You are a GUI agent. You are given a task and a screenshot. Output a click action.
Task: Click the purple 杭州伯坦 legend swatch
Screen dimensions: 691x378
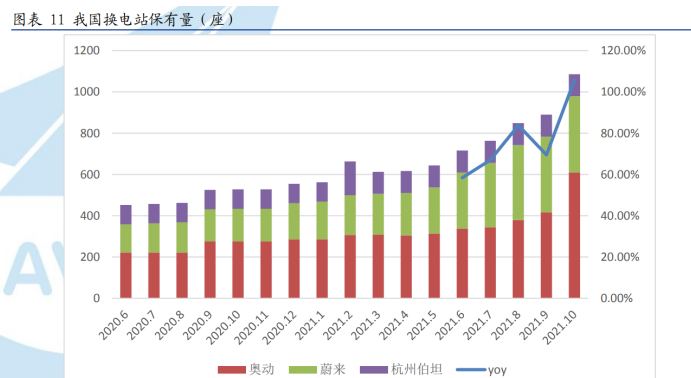pos(374,370)
